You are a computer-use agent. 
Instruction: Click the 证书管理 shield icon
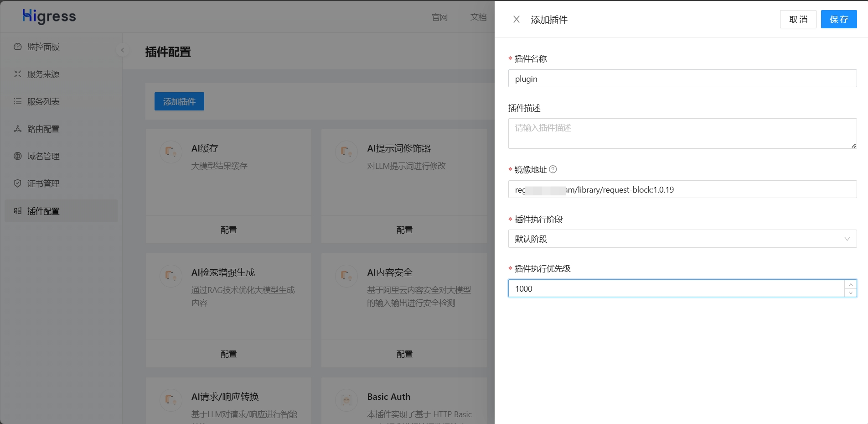[18, 183]
